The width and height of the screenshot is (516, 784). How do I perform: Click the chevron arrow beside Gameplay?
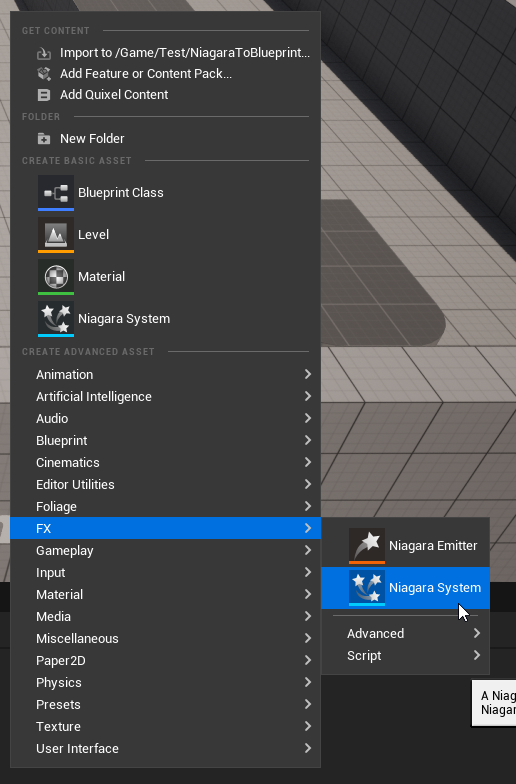click(x=308, y=550)
